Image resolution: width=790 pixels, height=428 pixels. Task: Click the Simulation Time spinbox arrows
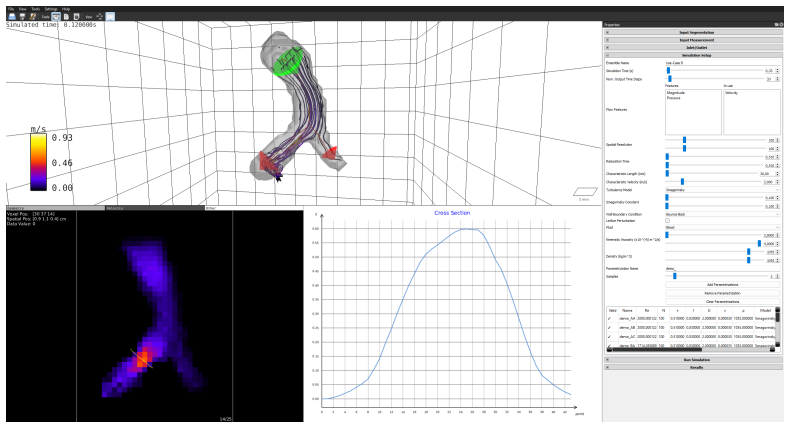tap(777, 71)
